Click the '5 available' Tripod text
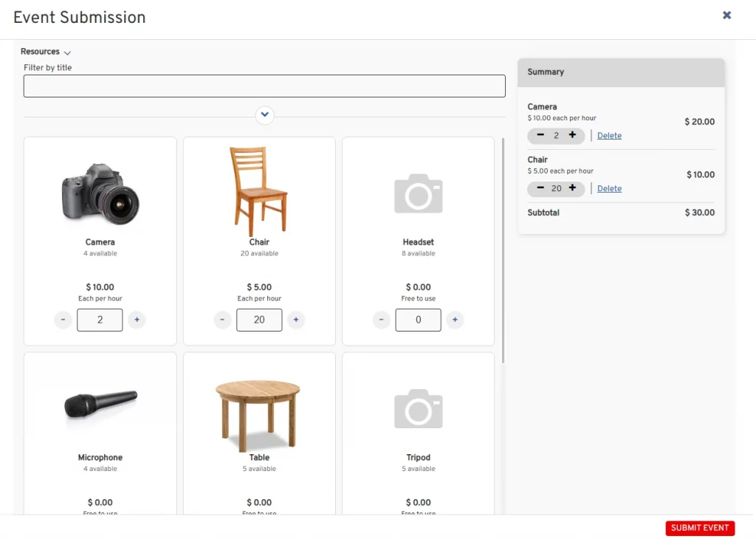 [x=419, y=469]
